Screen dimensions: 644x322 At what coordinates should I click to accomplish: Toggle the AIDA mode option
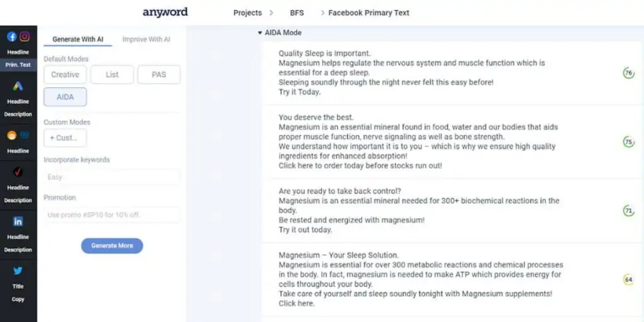[65, 97]
